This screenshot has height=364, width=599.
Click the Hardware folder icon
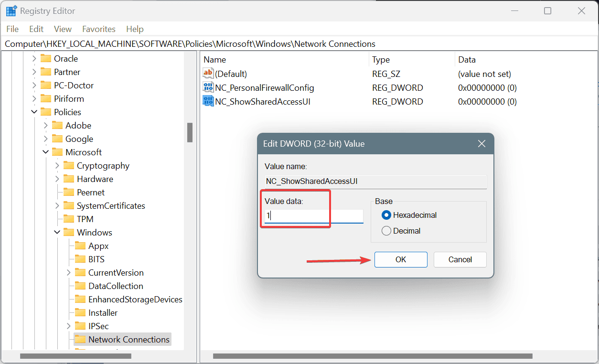point(69,179)
